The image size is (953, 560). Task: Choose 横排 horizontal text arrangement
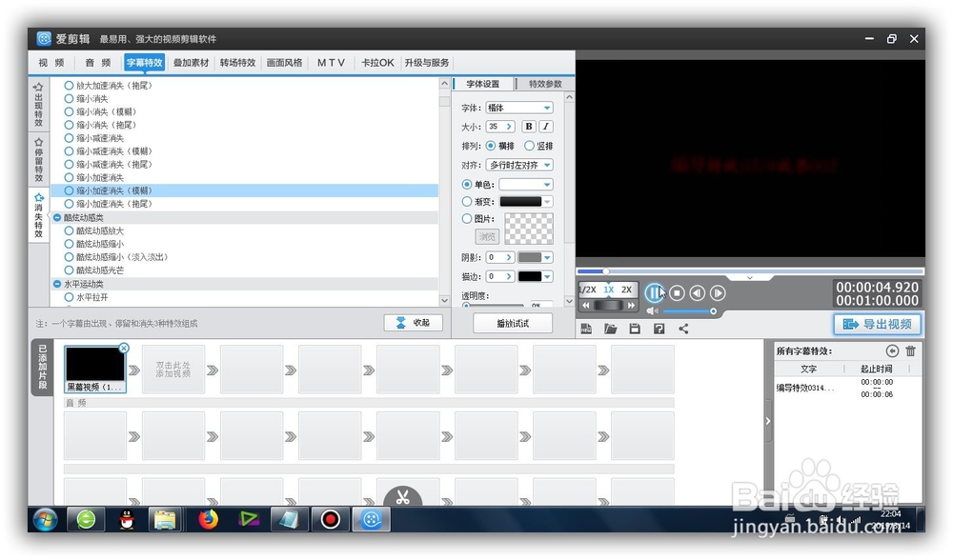pos(491,146)
